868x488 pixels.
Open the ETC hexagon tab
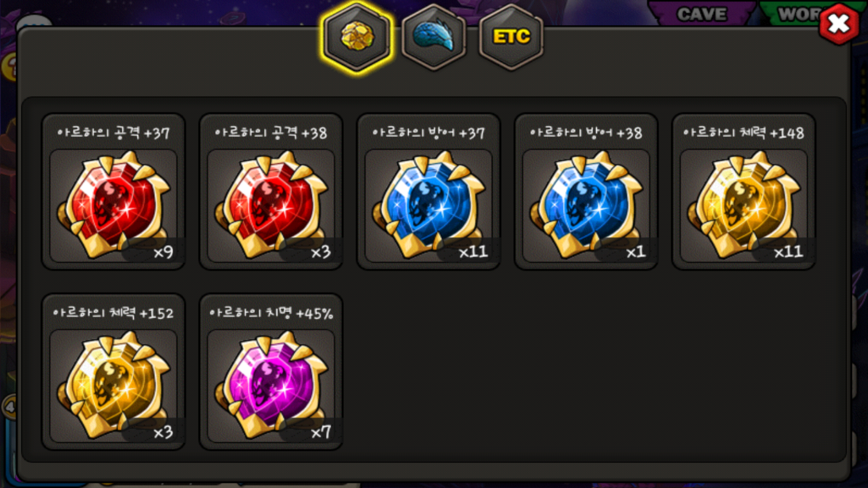pyautogui.click(x=511, y=37)
